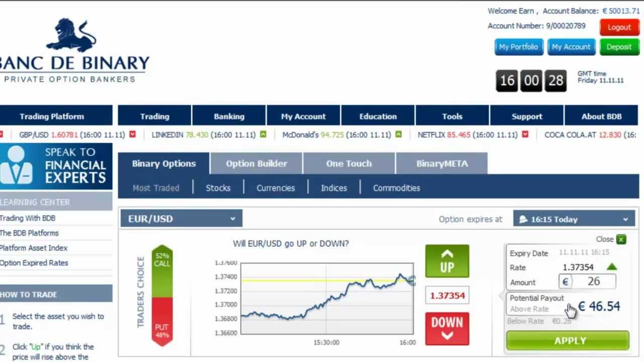The image size is (644, 362).
Task: Click the green X close icon
Action: [621, 239]
